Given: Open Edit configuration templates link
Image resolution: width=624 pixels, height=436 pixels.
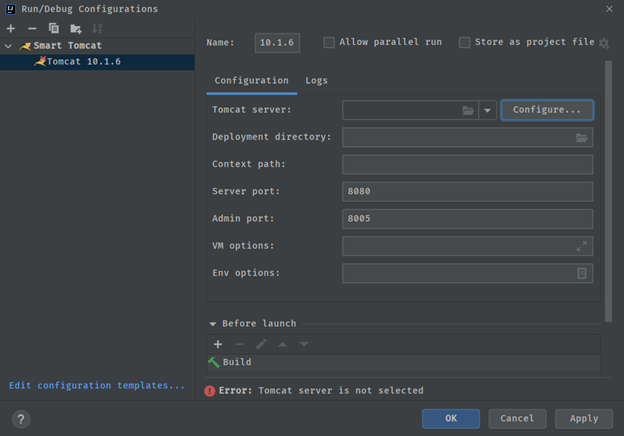Looking at the screenshot, I should (x=97, y=385).
